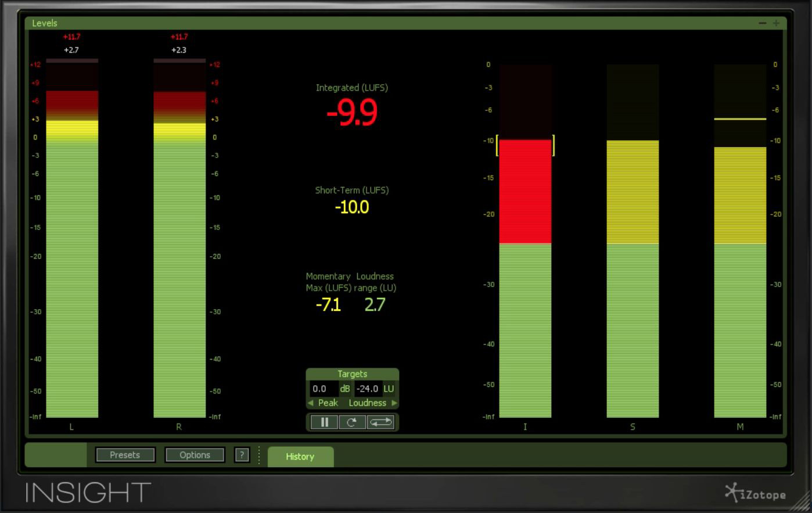Click the Loudness target -24.0 field
The width and height of the screenshot is (812, 513).
click(x=368, y=389)
